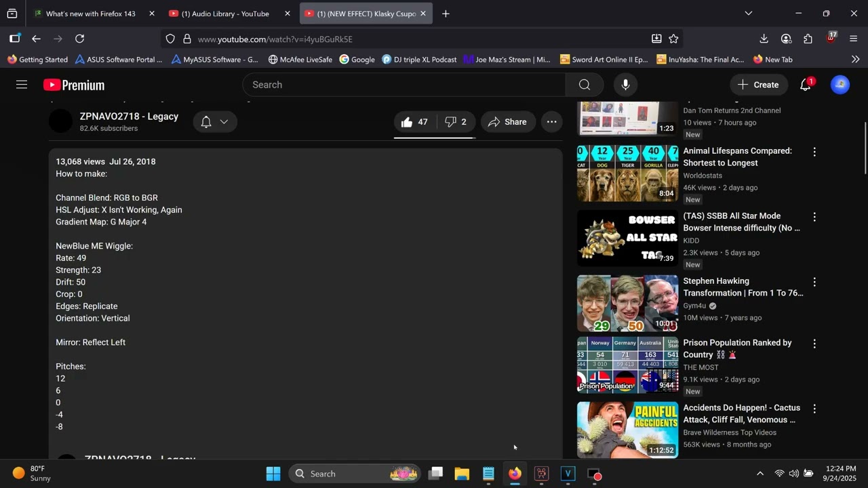Click Windows taskbar search box
The image size is (868, 488).
(355, 474)
